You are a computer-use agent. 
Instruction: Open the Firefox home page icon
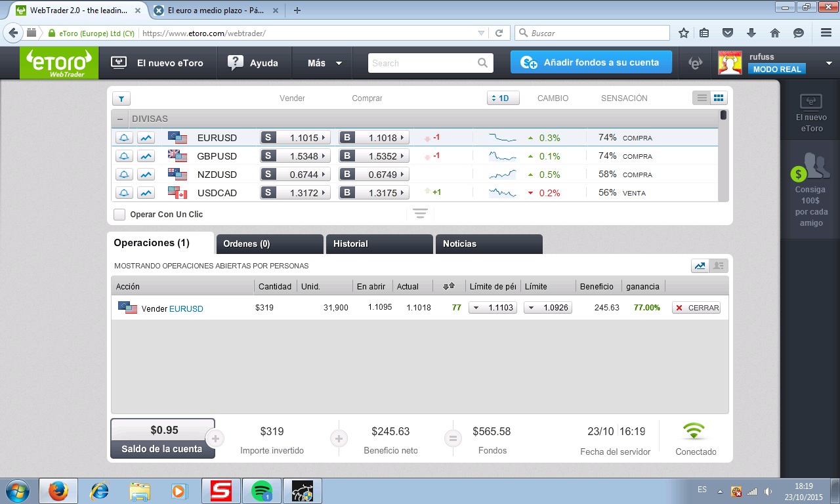pyautogui.click(x=775, y=33)
